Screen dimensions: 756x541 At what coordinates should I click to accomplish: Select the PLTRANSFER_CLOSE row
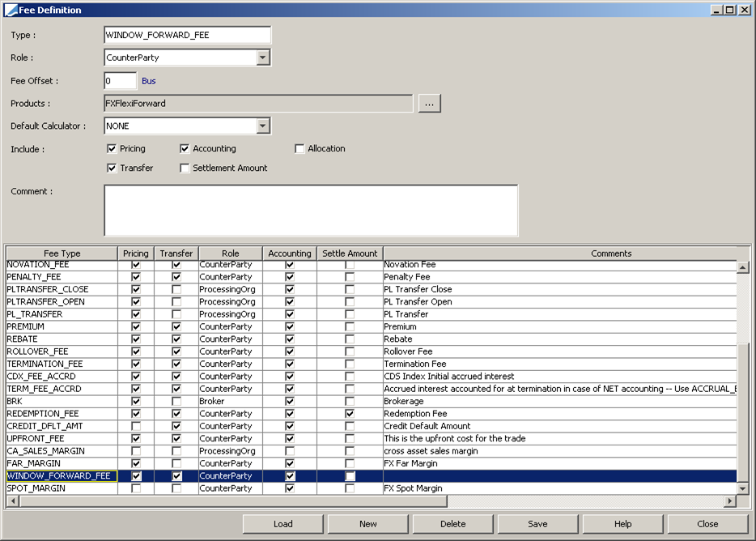[372, 289]
